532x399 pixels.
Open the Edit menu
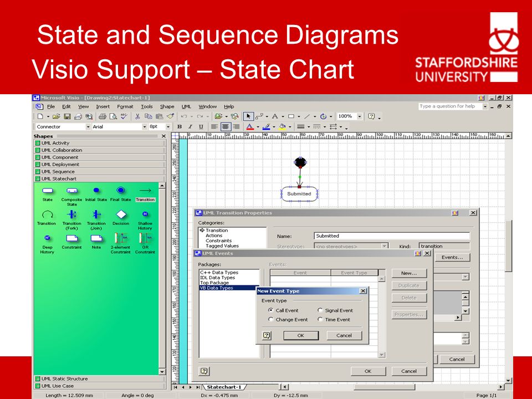tap(66, 106)
